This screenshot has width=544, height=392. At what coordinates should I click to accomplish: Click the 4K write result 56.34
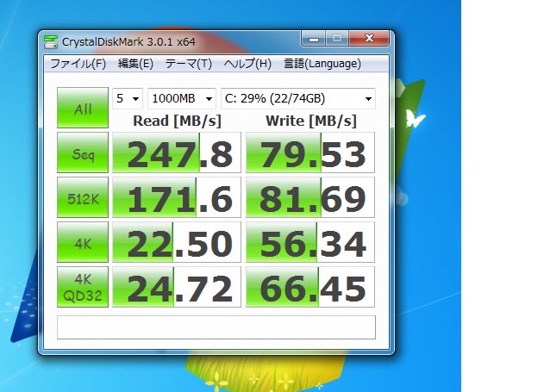pyautogui.click(x=310, y=242)
